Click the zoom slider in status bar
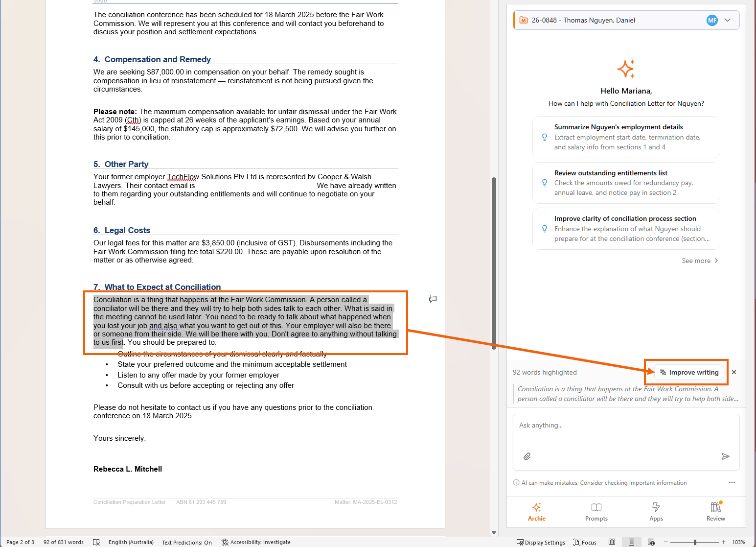The height and width of the screenshot is (547, 756). point(695,542)
